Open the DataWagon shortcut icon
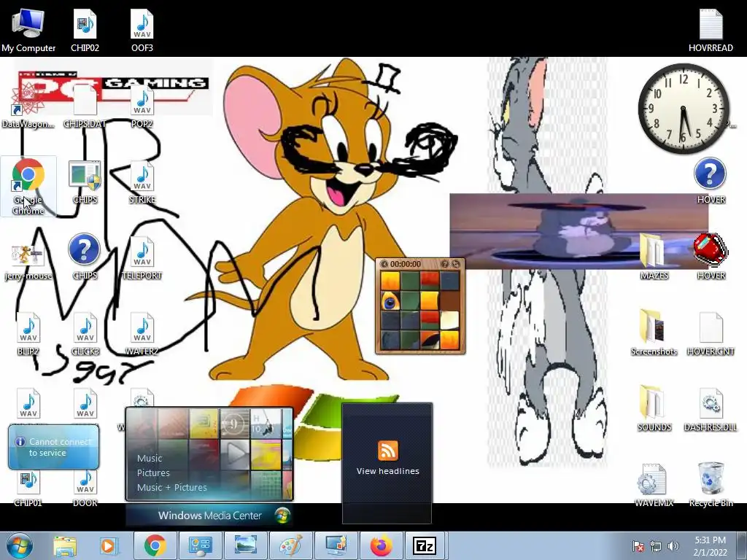This screenshot has width=747, height=560. tap(28, 106)
